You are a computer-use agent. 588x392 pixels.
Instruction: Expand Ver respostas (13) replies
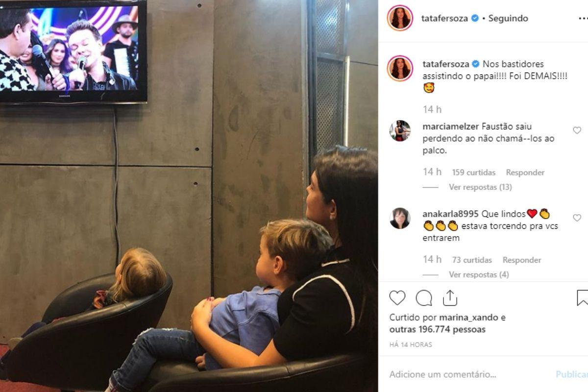[x=480, y=187]
